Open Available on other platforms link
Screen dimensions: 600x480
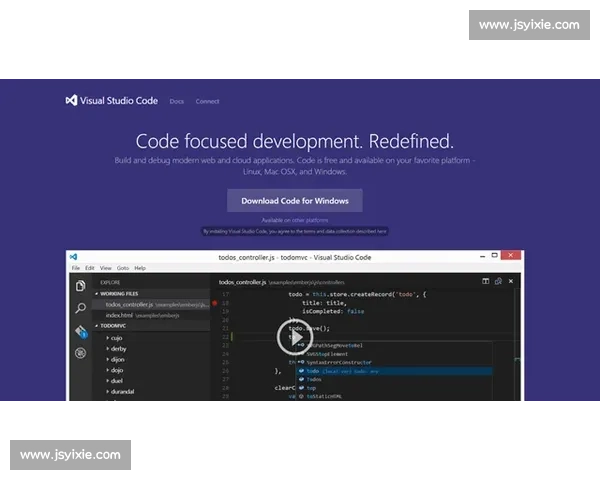[x=295, y=220]
